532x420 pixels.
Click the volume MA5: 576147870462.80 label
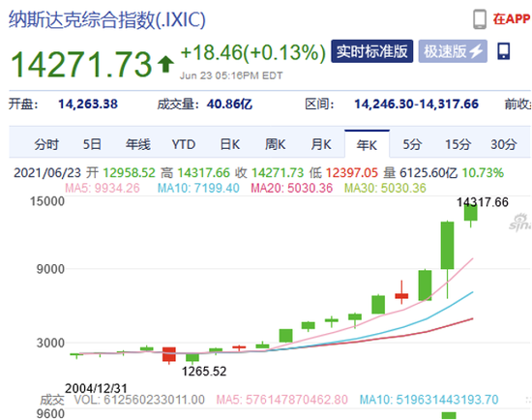click(281, 400)
